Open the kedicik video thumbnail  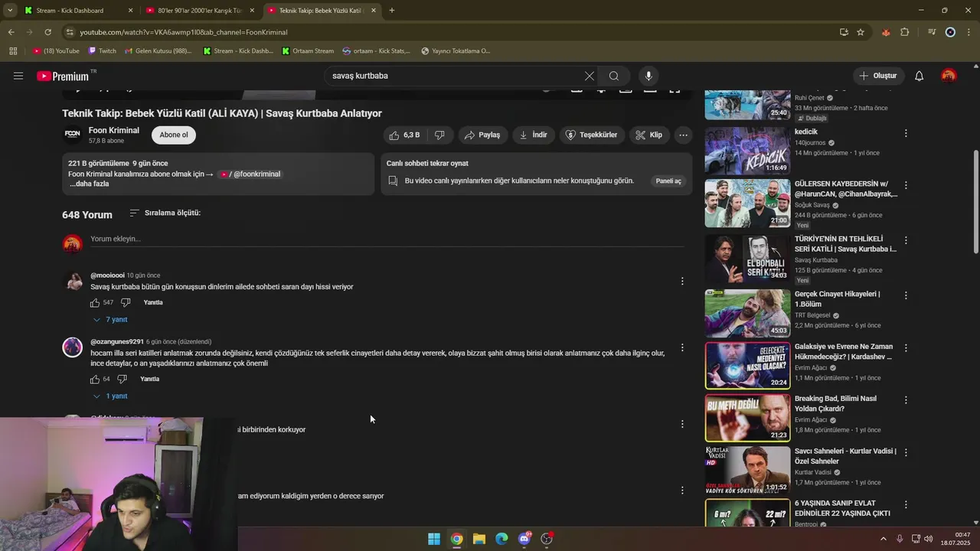point(747,151)
